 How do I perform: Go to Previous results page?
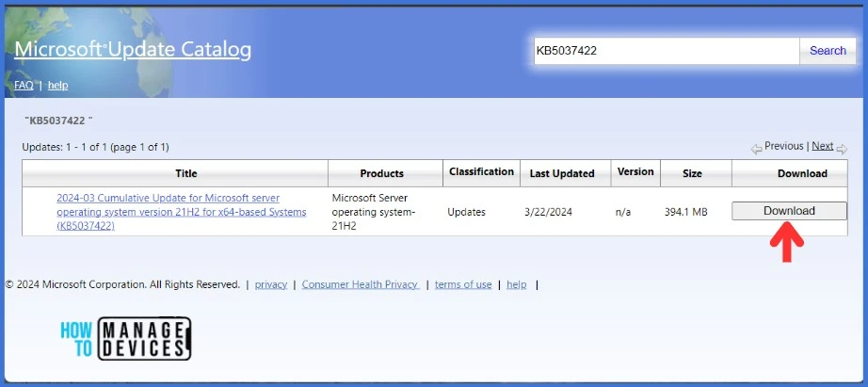click(784, 146)
